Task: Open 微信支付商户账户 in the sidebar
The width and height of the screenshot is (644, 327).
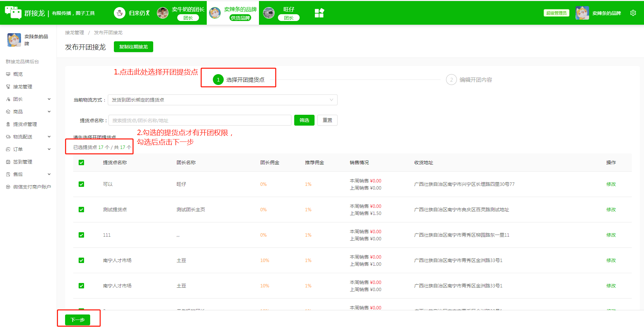Action: tap(32, 187)
